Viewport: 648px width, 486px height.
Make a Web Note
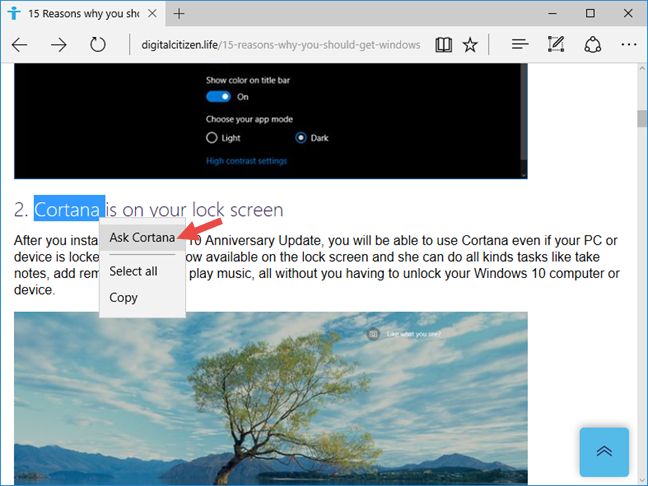tap(556, 44)
